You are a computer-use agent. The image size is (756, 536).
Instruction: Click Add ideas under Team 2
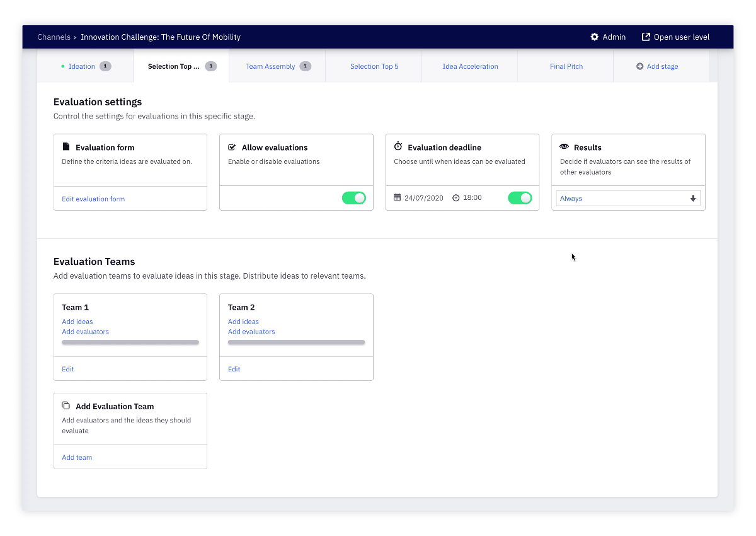click(243, 322)
